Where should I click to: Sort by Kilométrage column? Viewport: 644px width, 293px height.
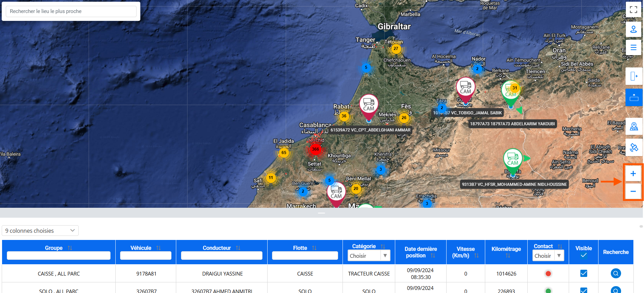tap(508, 256)
